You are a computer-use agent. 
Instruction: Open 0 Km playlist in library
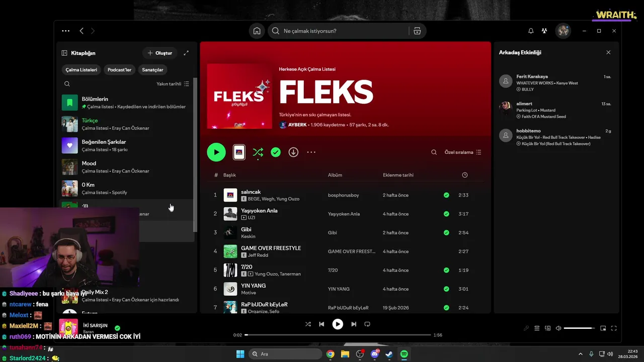(126, 189)
